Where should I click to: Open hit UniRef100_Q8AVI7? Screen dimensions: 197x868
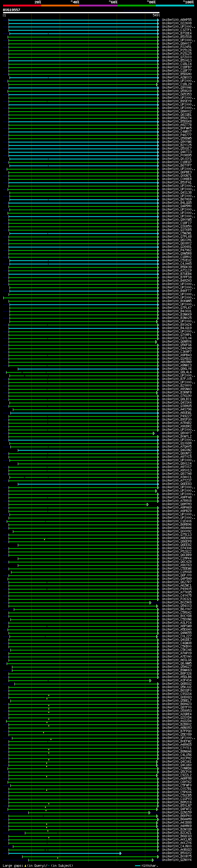177,43
